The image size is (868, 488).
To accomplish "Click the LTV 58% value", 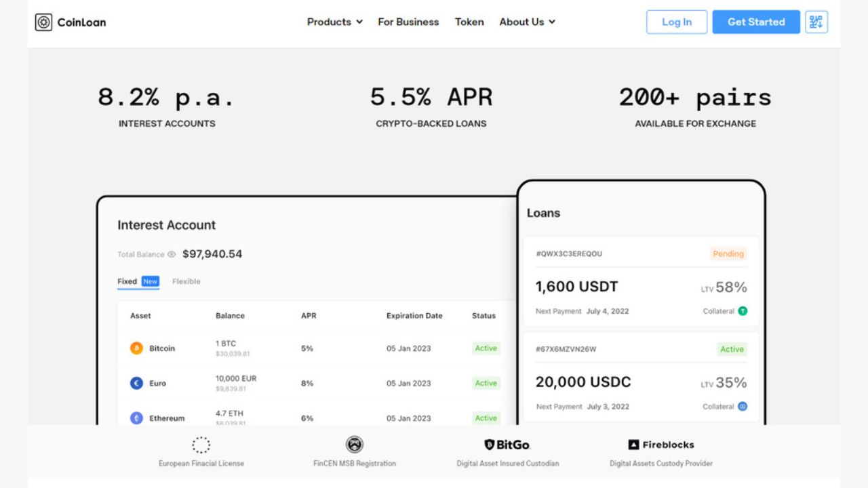I will [724, 287].
